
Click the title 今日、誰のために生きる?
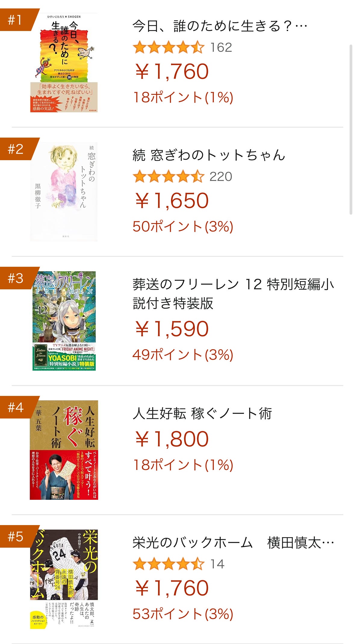point(220,26)
